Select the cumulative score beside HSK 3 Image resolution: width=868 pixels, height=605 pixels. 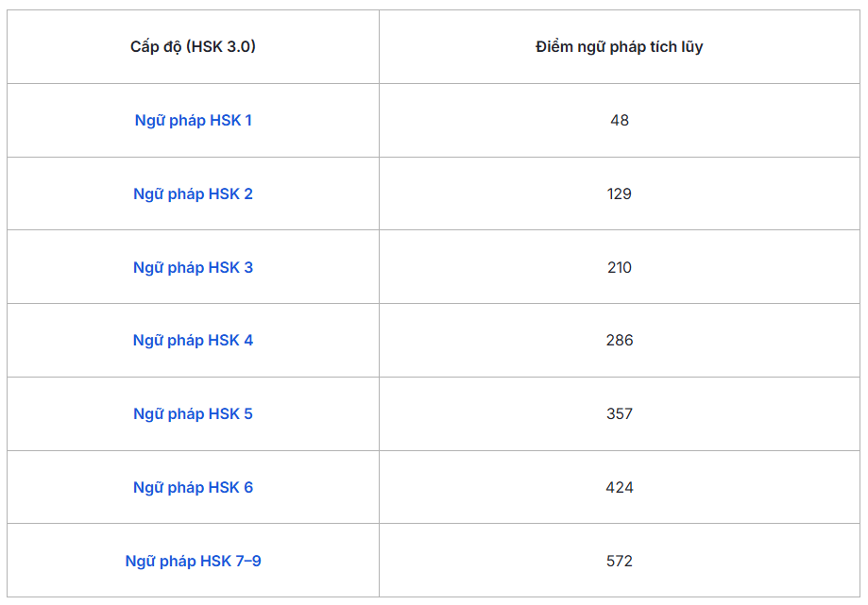pos(619,268)
